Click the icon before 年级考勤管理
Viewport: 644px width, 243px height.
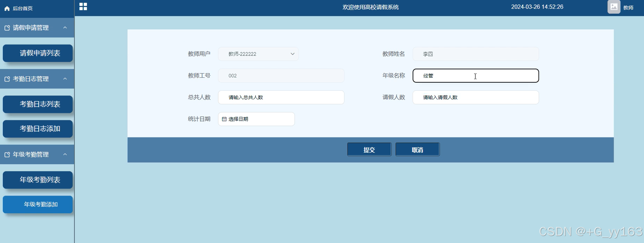point(7,154)
